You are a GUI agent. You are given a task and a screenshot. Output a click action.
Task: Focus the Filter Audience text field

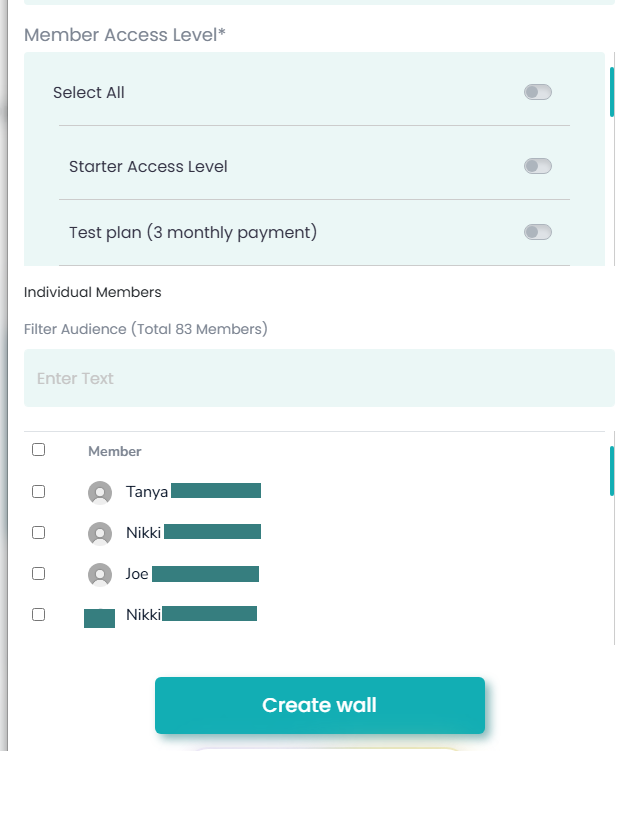click(x=319, y=378)
